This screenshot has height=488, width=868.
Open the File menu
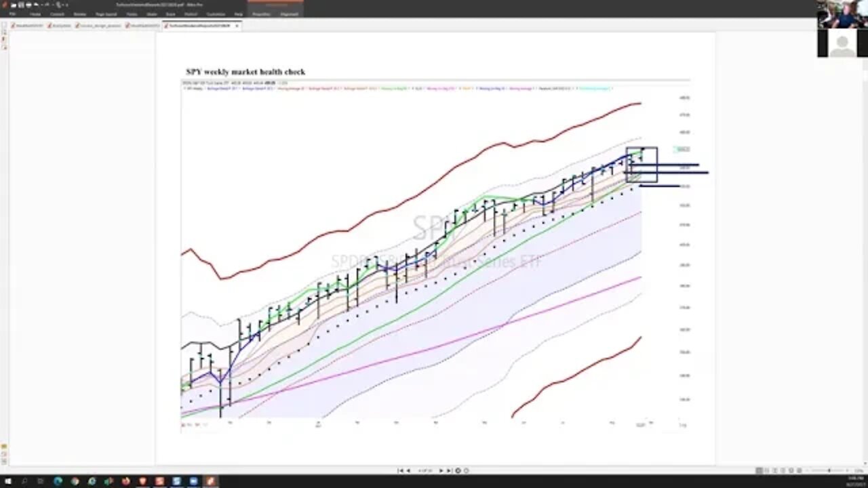[x=12, y=14]
